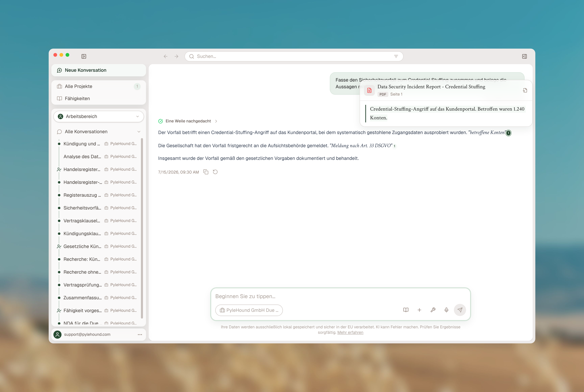The height and width of the screenshot is (392, 584).
Task: Open Fähigkeiten in sidebar
Action: 99,98
